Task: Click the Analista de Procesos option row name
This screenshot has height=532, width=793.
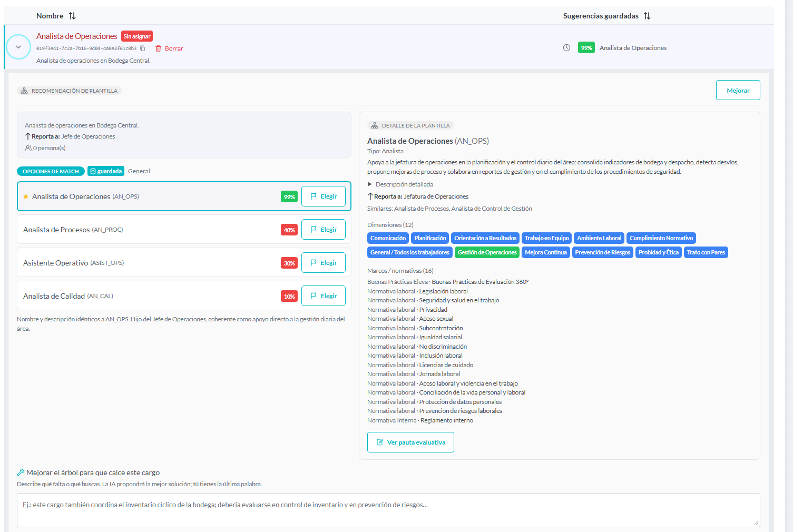Action: (56, 230)
